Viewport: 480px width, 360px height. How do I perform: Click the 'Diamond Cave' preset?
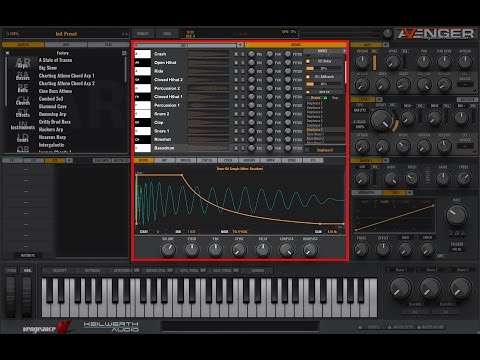pos(53,106)
